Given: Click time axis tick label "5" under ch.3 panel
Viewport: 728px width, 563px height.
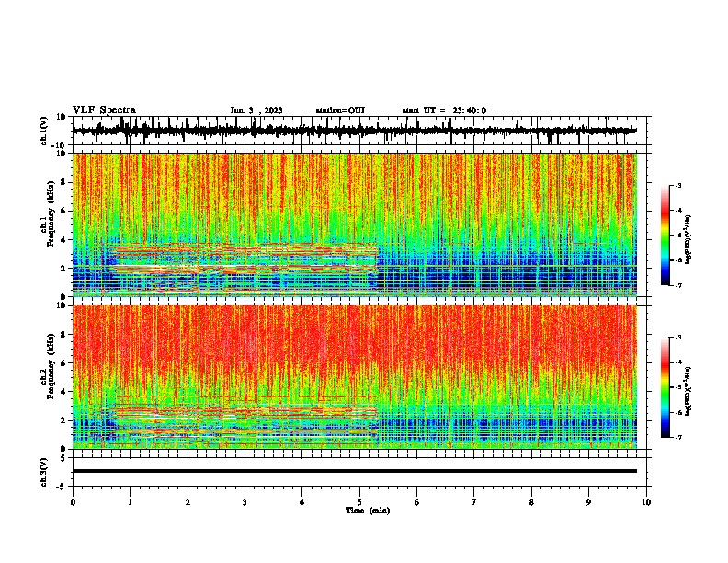Looking at the screenshot, I should [359, 502].
